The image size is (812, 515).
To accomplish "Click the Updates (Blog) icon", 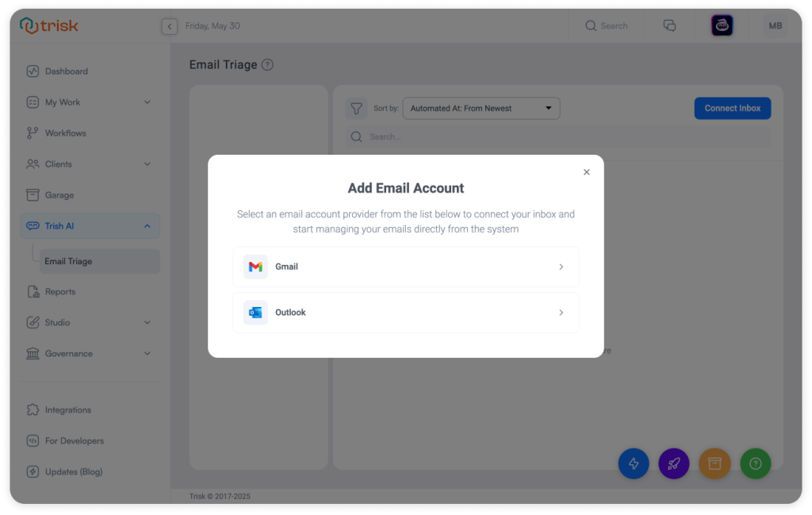I will tap(33, 472).
